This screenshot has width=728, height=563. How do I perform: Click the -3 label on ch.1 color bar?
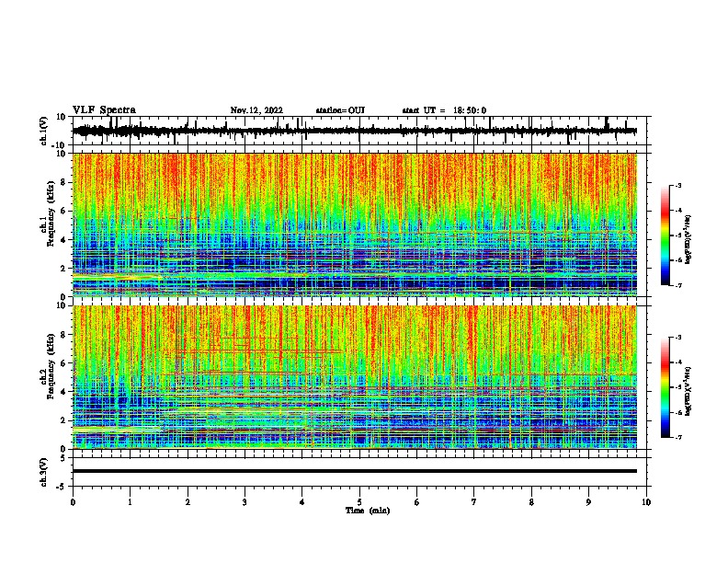click(x=678, y=185)
